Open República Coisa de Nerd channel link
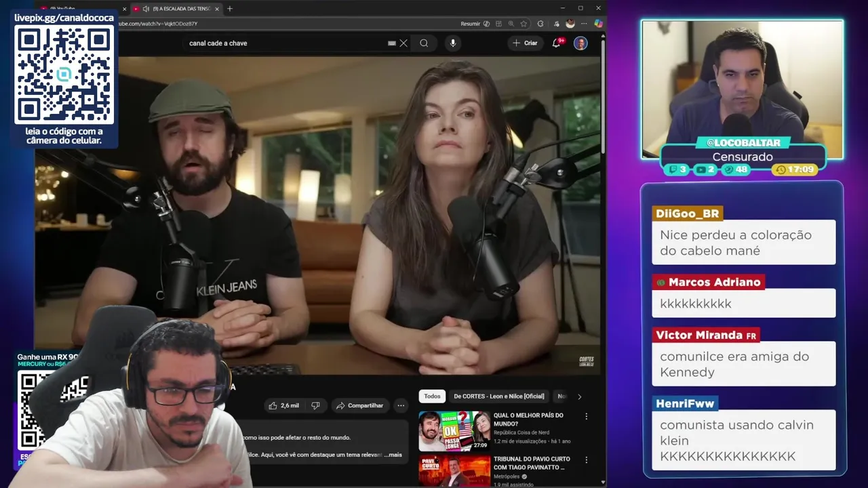This screenshot has height=488, width=868. point(521,432)
